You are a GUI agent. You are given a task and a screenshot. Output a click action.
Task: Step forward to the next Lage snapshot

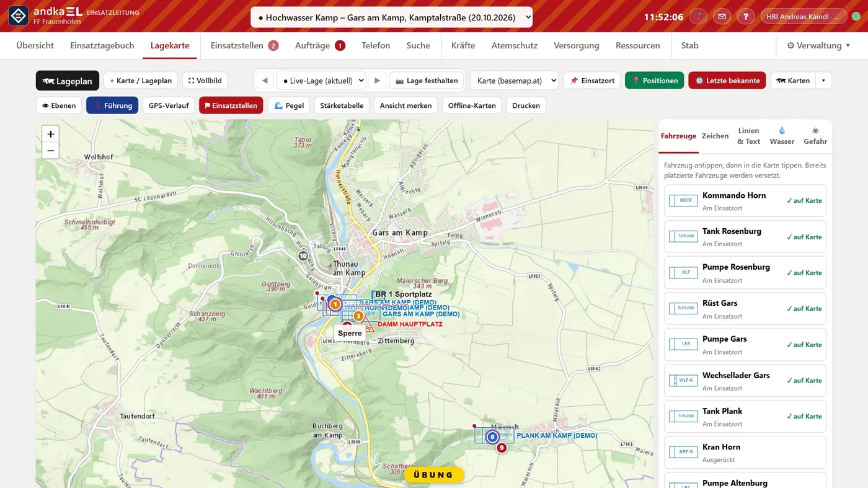pyautogui.click(x=376, y=81)
